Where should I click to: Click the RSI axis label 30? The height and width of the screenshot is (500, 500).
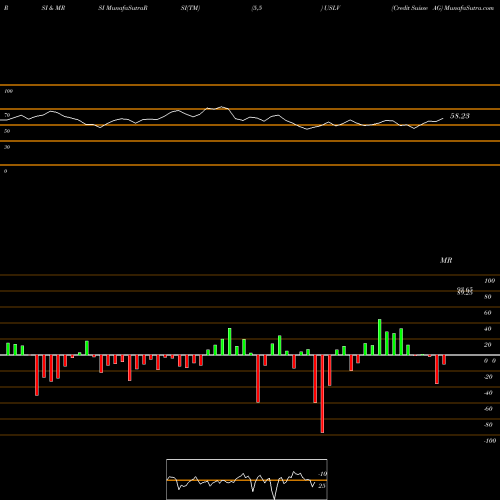tap(7, 147)
